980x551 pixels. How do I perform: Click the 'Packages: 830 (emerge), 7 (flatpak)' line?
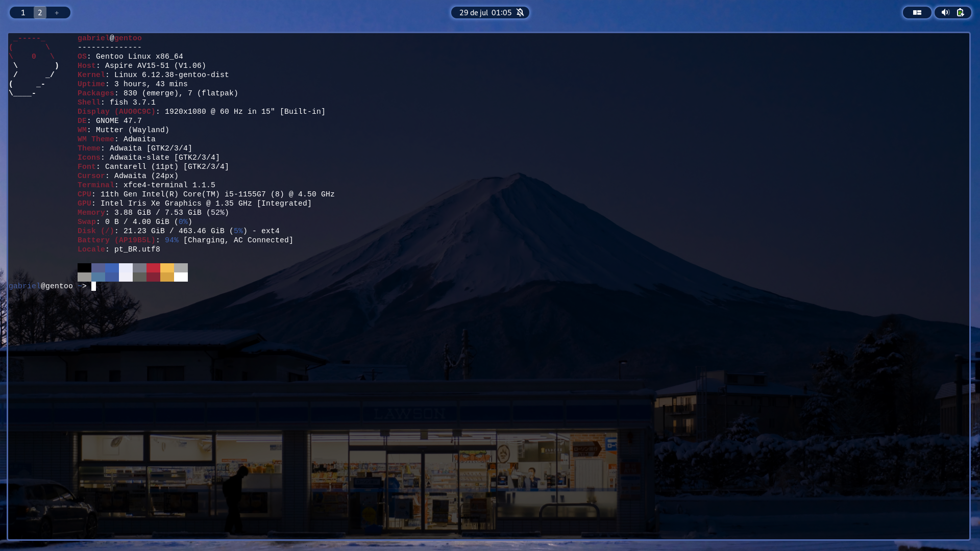158,93
